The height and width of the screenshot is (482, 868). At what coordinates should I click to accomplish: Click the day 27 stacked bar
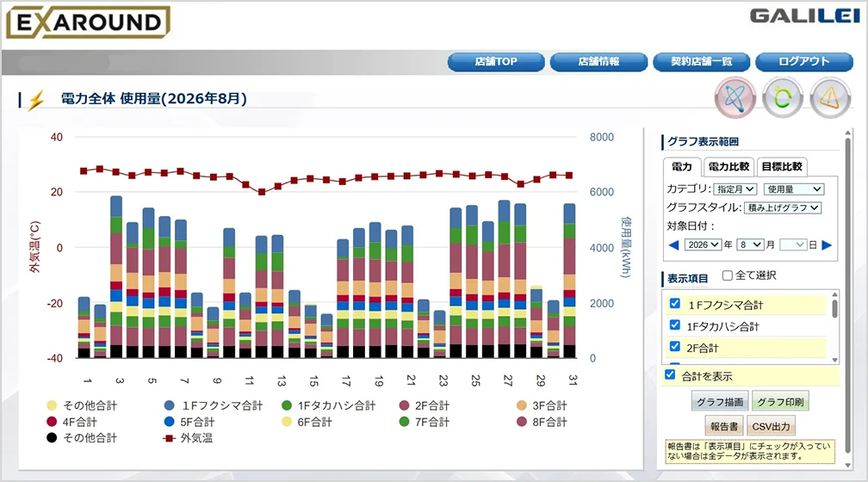[x=505, y=279]
